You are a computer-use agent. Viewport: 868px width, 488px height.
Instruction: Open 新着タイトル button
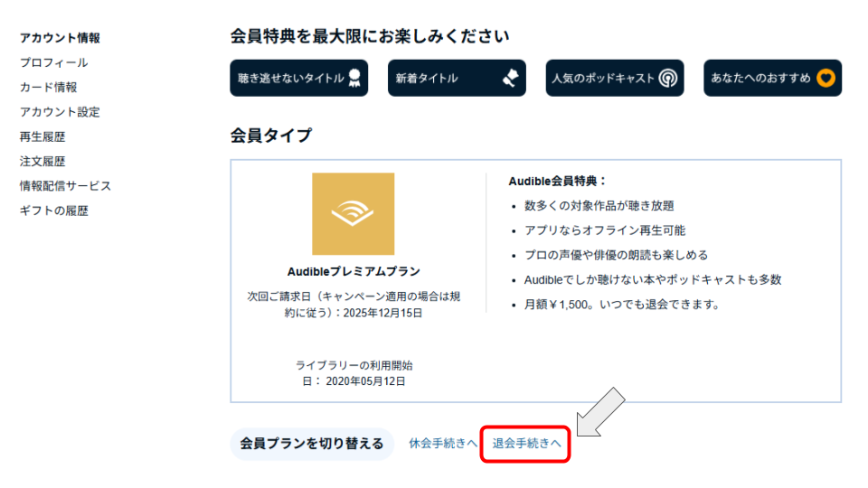coord(443,79)
